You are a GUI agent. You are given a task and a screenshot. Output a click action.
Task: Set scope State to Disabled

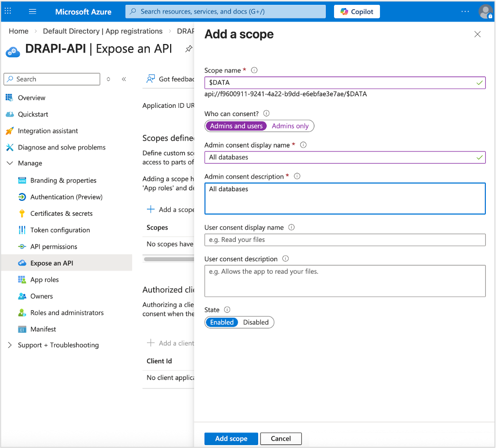coord(256,322)
